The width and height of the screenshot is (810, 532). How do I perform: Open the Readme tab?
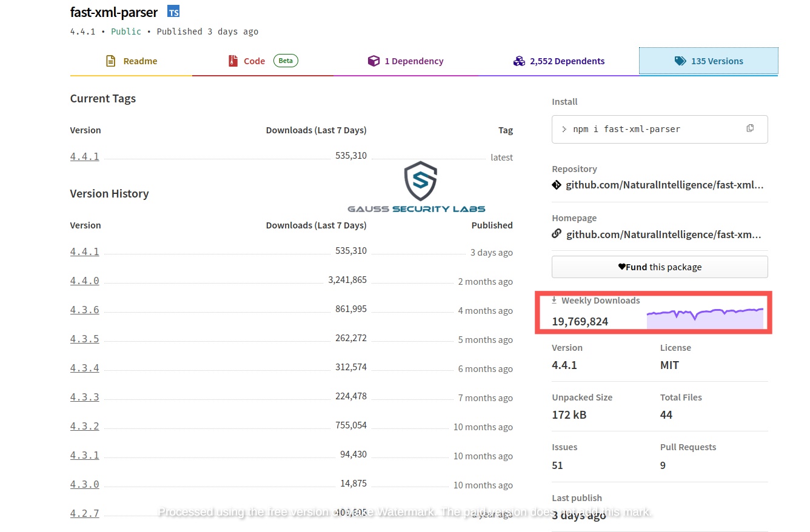[x=131, y=61]
